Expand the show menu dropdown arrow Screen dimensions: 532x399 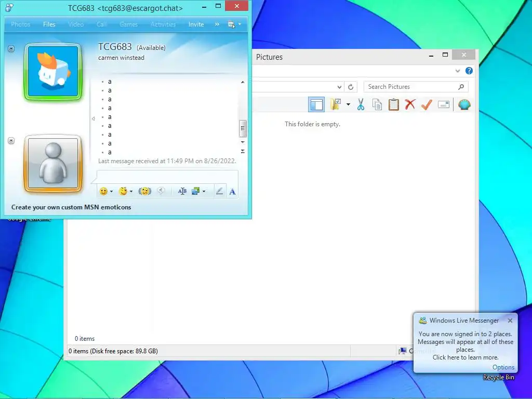coord(240,24)
